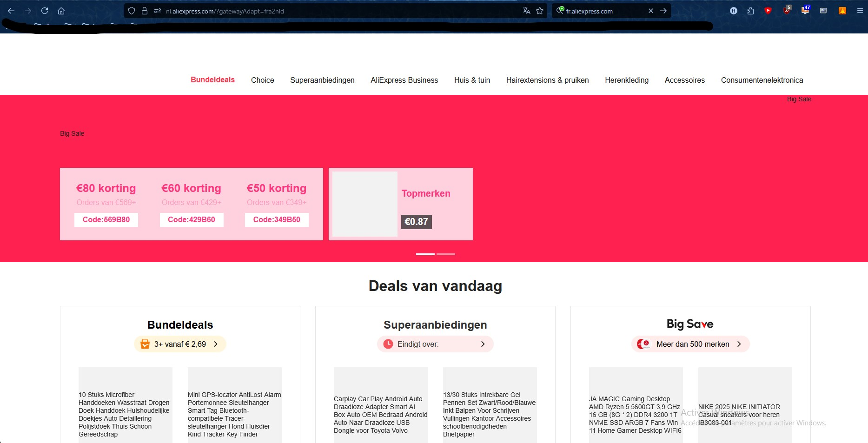Select the €80 korting coupon
Viewport: 868px width, 443px height.
pos(106,188)
